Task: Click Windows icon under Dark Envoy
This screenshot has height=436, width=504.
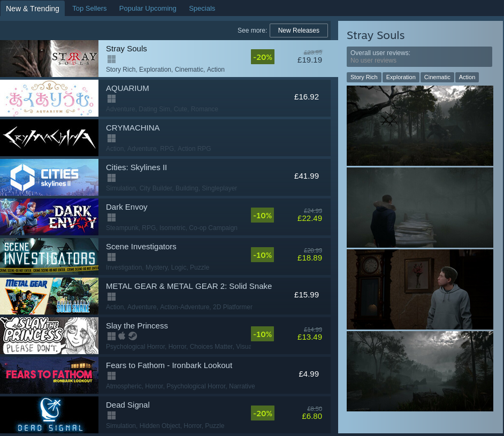Action: [111, 218]
